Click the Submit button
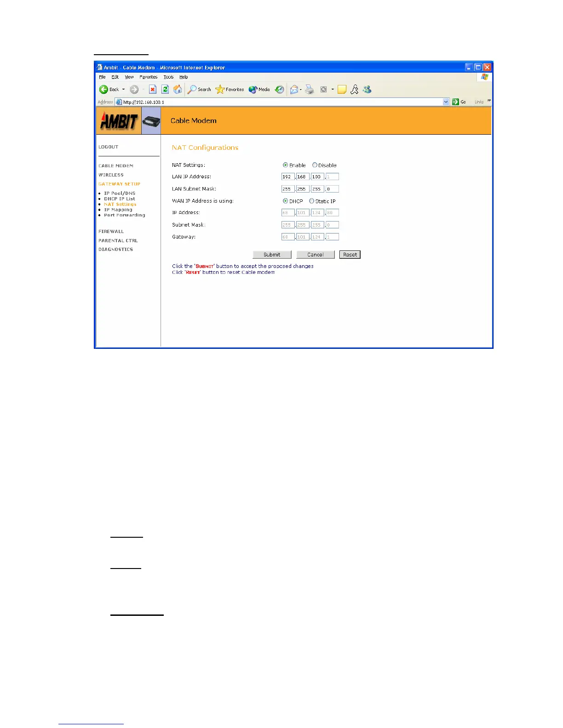Screen dimensions: 563x728 tap(272, 255)
